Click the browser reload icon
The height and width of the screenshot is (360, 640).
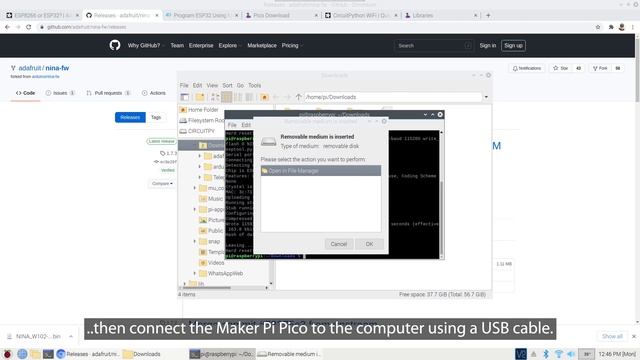click(x=28, y=27)
